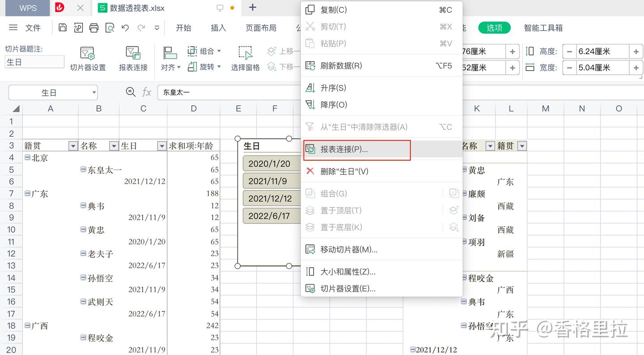Select 移动切片器(M)... menu entry
644x355 pixels.
pyautogui.click(x=381, y=249)
